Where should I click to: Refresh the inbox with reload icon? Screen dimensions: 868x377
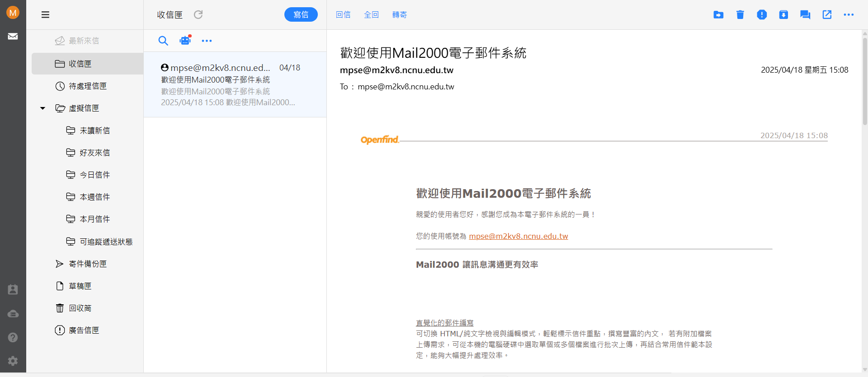198,14
